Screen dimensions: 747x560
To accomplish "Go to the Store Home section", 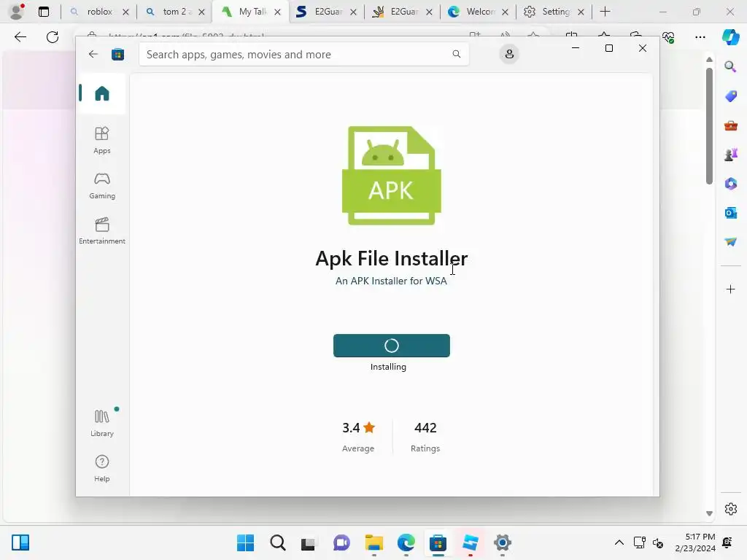I will (x=101, y=93).
